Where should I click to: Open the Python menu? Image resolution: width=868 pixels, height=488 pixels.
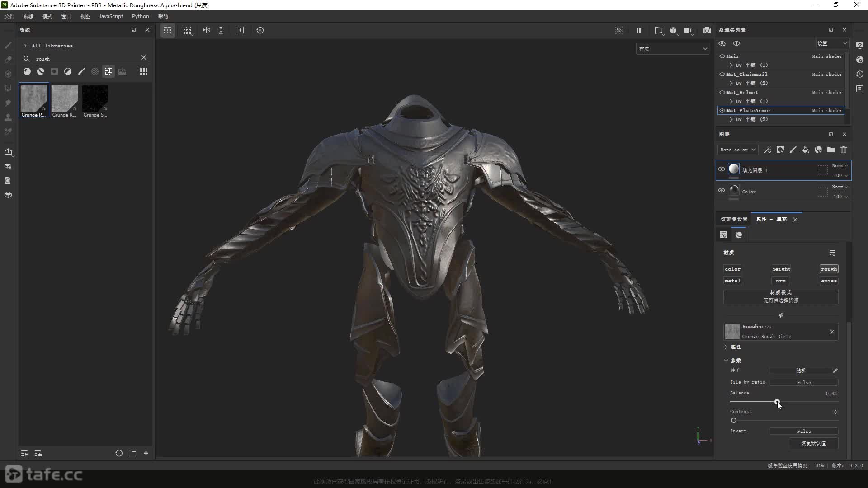point(140,16)
